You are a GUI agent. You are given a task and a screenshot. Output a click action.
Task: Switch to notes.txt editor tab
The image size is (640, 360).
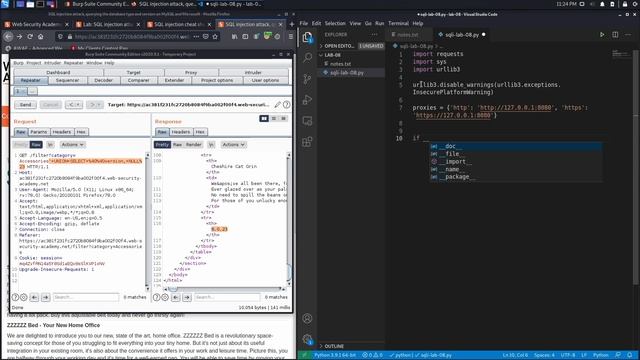[x=408, y=35]
